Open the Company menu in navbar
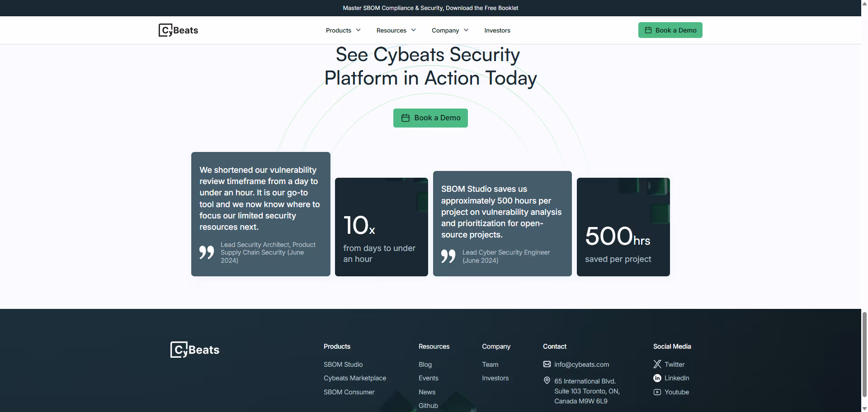The image size is (868, 412). tap(445, 30)
